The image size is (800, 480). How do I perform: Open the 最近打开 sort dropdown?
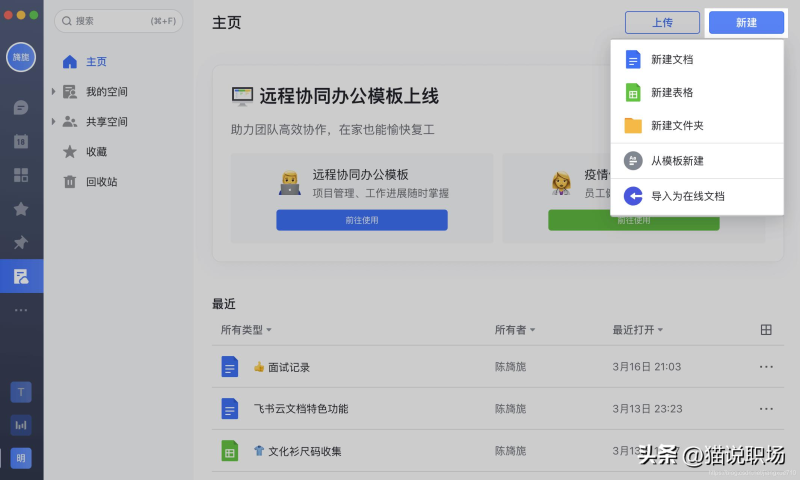638,330
